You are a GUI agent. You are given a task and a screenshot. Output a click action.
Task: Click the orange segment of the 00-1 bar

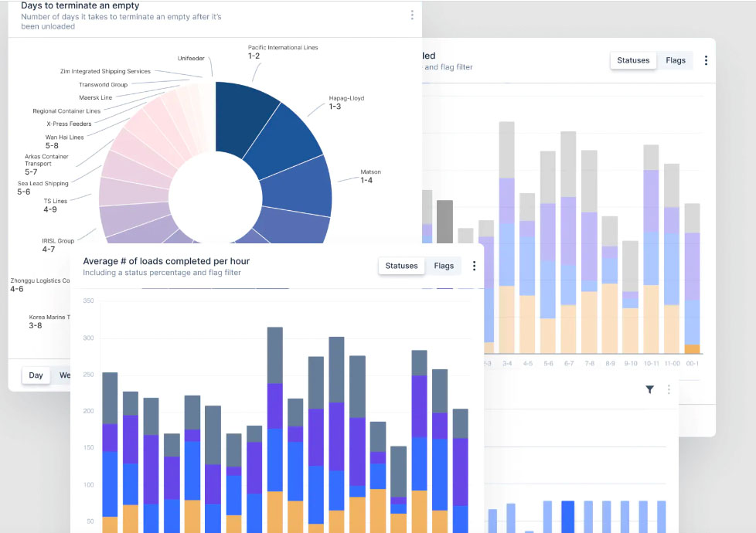[692, 349]
